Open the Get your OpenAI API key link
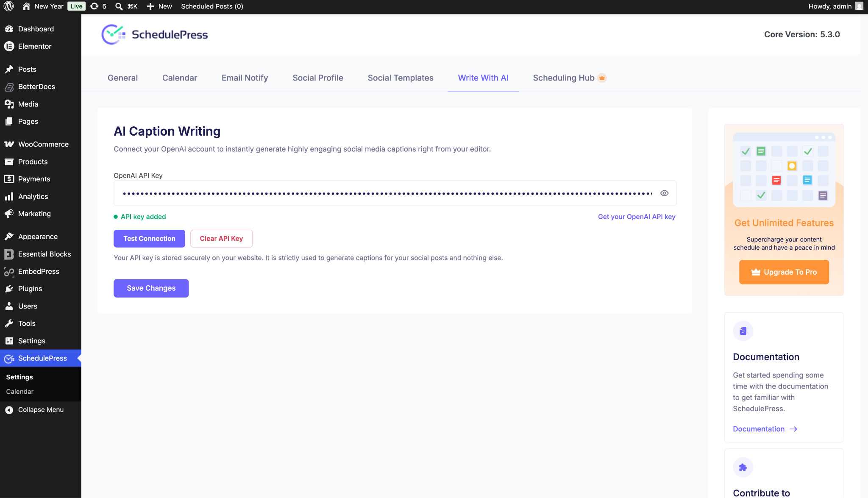Image resolution: width=868 pixels, height=498 pixels. coord(637,217)
